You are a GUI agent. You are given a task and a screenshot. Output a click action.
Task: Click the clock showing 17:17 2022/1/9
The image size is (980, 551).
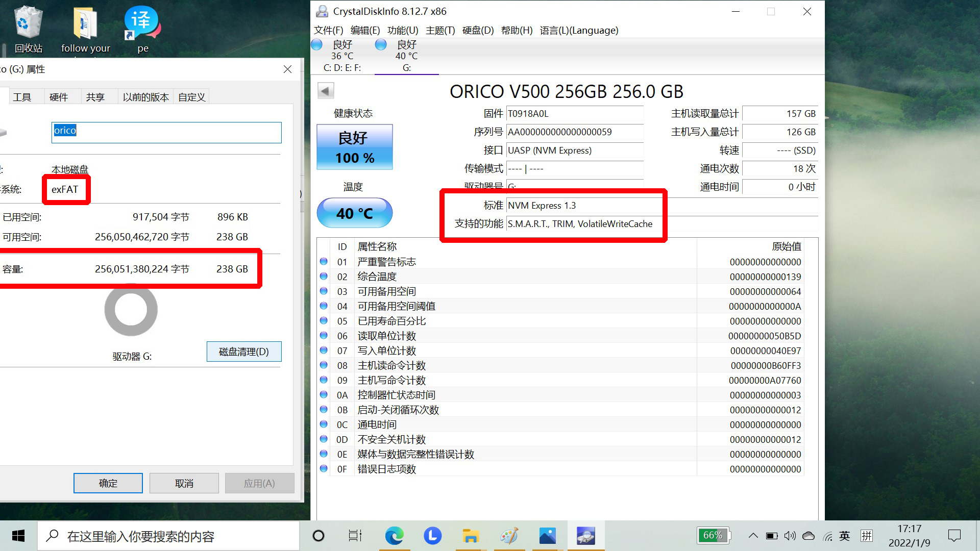tap(910, 536)
